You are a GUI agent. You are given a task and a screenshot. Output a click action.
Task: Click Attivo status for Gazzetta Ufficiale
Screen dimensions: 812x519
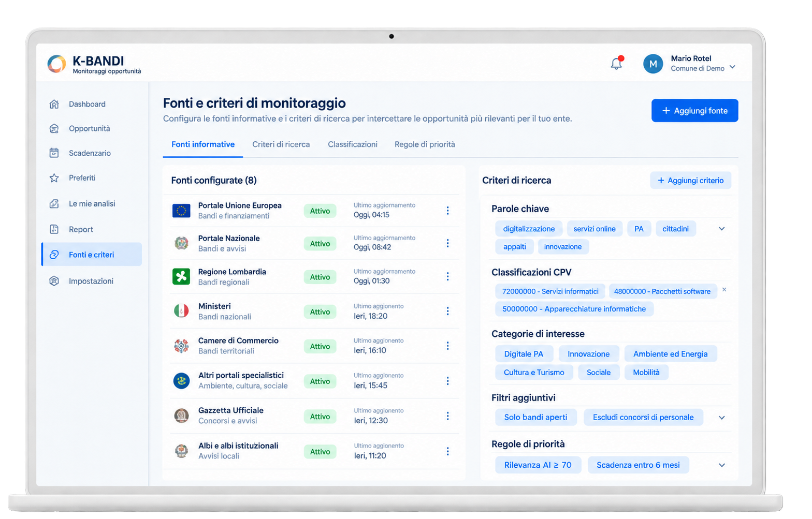[x=320, y=417]
